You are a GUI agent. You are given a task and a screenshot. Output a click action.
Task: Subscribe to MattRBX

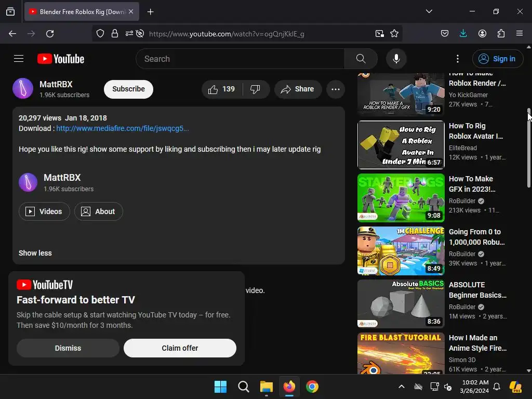129,89
